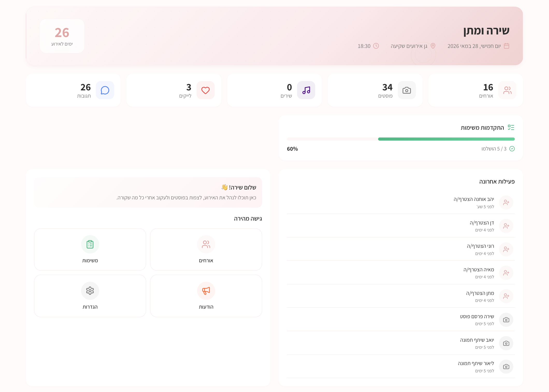Click the גישה מהירה heading
549x392 pixels.
248,219
